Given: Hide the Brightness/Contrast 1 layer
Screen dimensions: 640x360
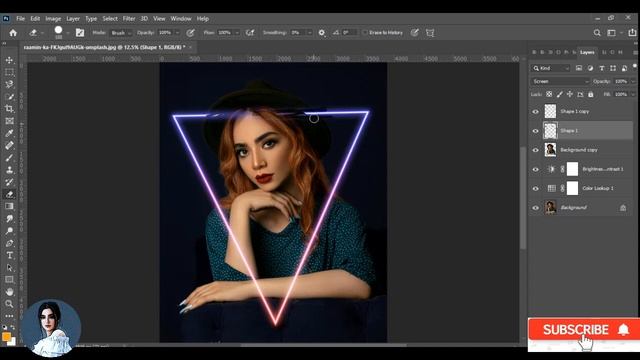Looking at the screenshot, I should click(536, 169).
